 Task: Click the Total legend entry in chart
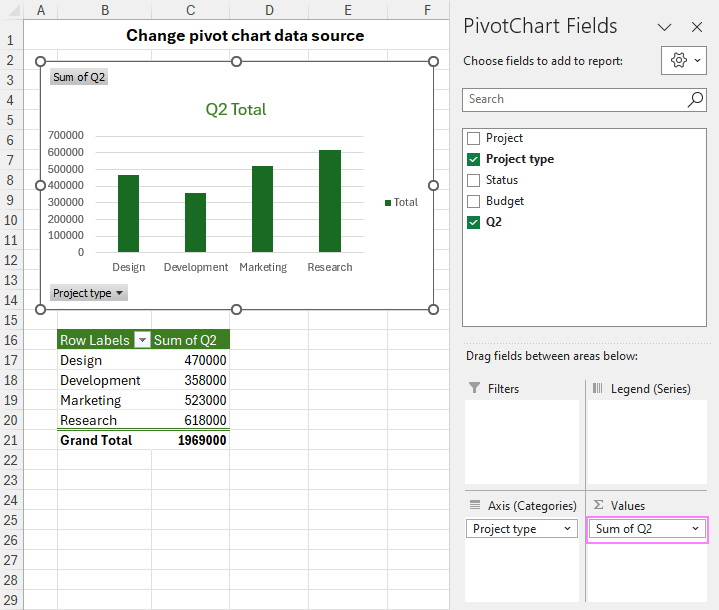401,202
